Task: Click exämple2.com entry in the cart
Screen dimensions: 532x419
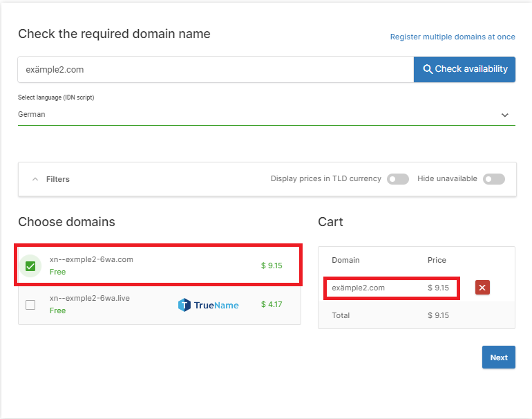Action: pos(359,288)
